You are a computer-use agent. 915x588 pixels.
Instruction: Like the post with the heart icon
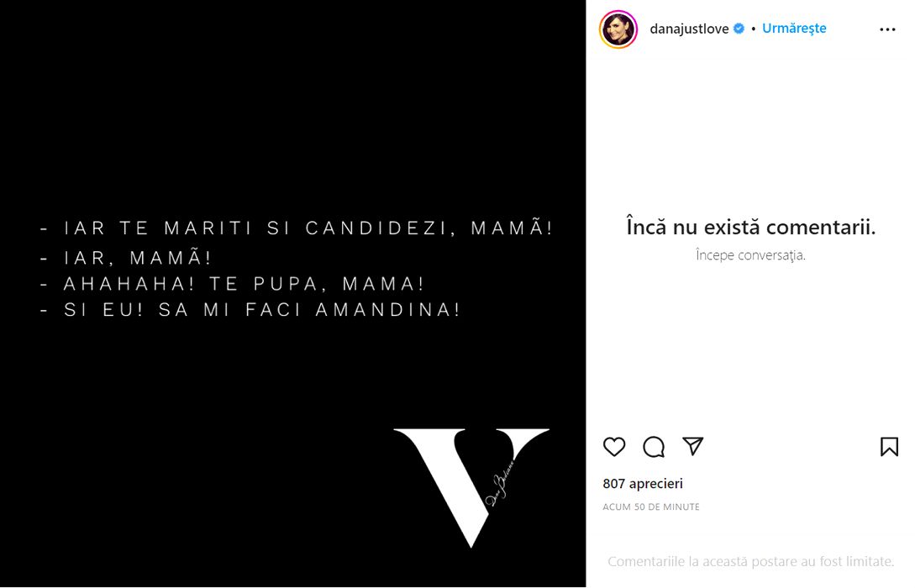(x=614, y=447)
